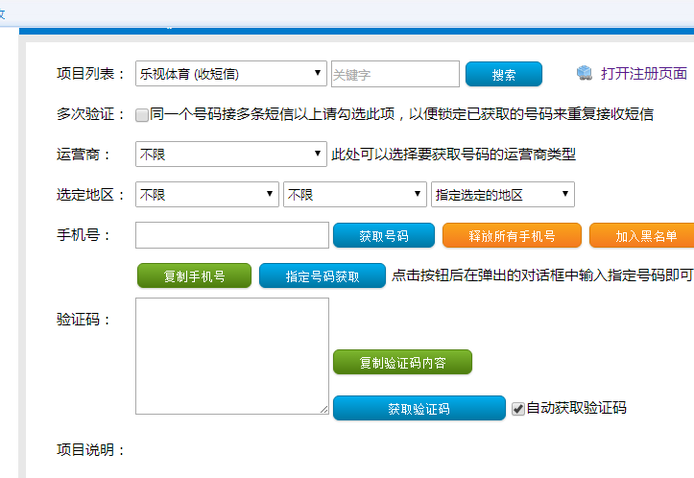Expand the second 不限 dropdown in 选定地区
Screen dimensions: 694x478
[355, 194]
